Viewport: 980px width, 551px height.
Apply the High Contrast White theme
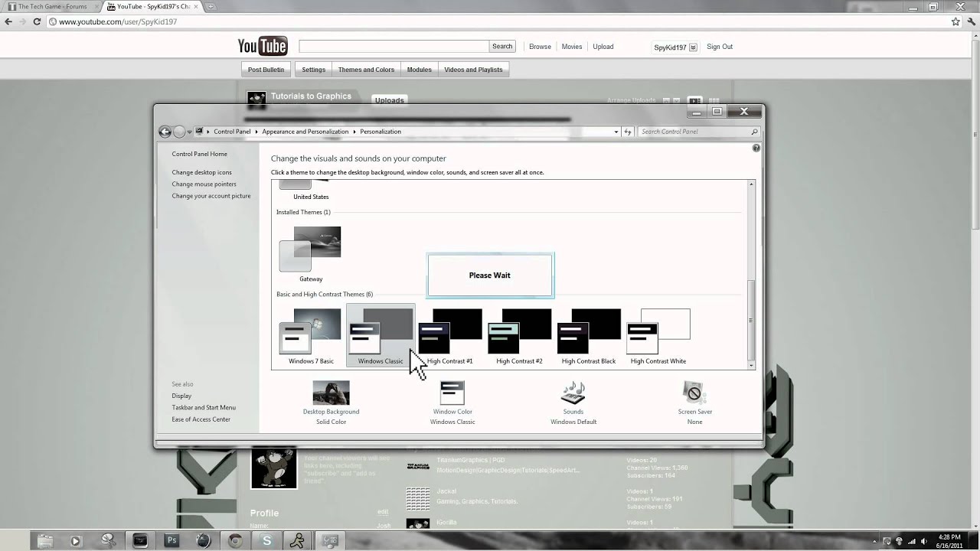pos(658,335)
